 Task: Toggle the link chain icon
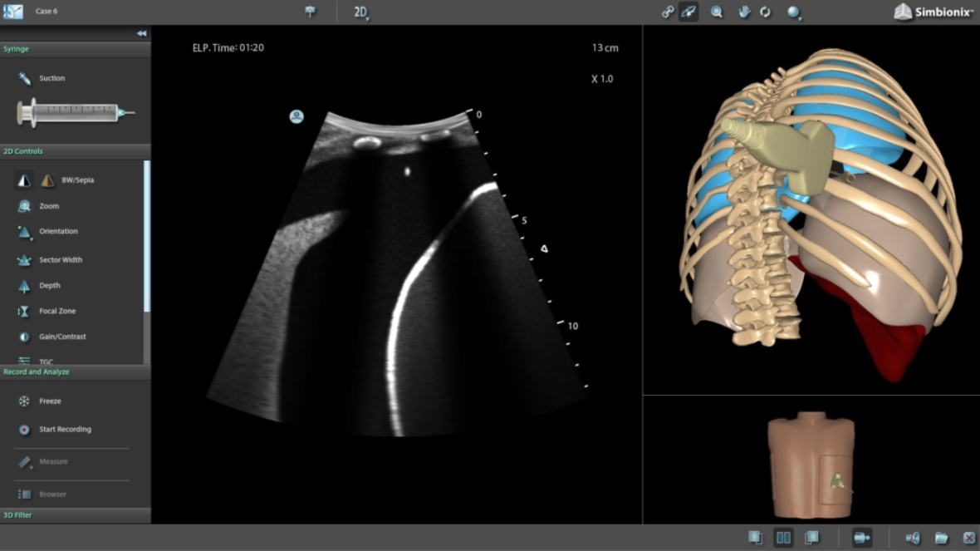click(x=667, y=12)
